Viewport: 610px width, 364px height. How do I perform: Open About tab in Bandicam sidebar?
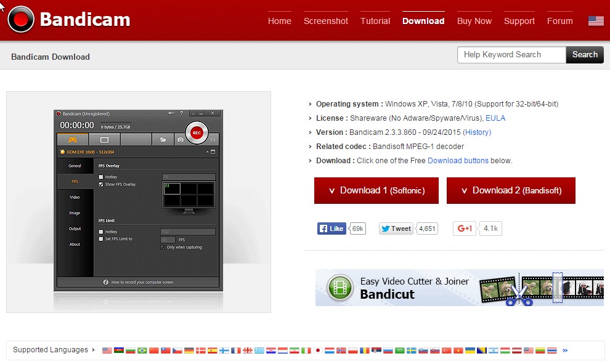coord(75,245)
